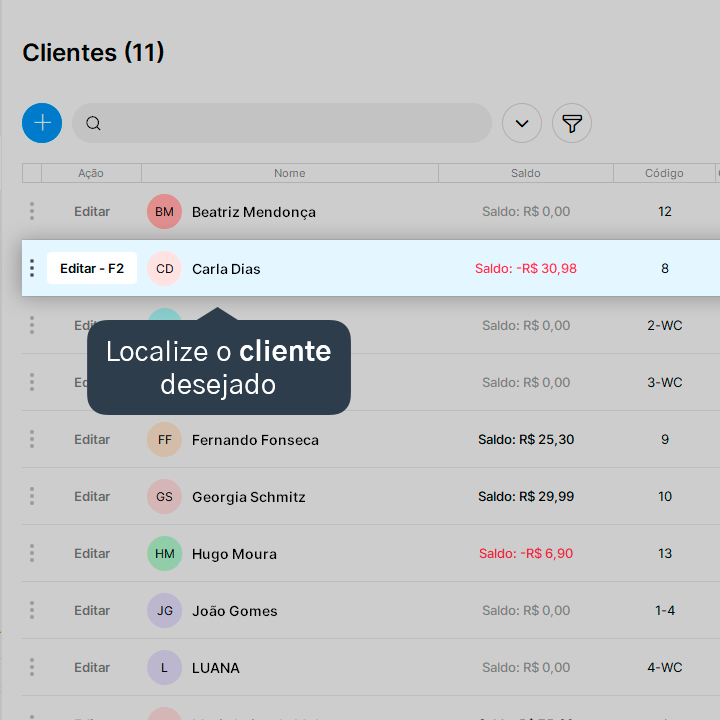The width and height of the screenshot is (720, 720).
Task: Click Editar for Georgia Schmitz
Action: 92,496
